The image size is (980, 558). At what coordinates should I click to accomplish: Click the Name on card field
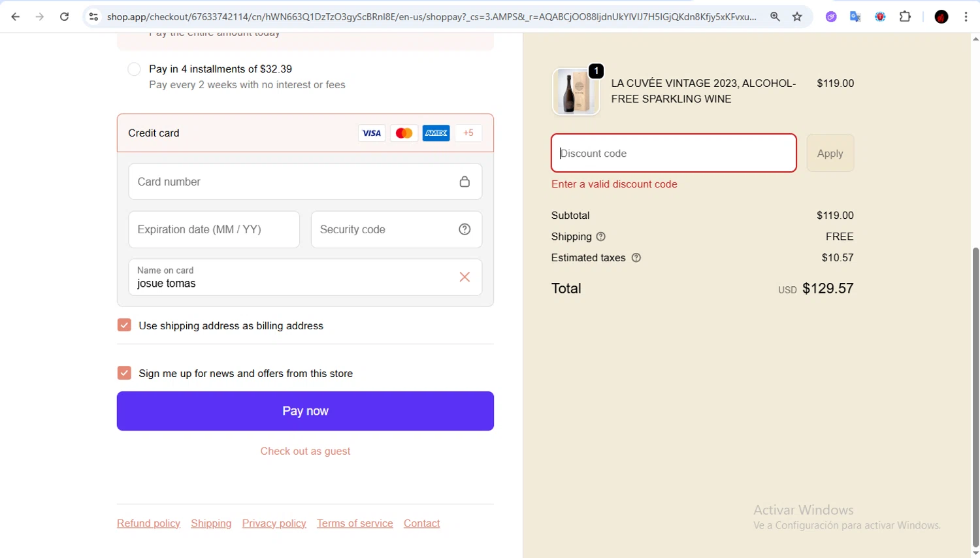[x=305, y=277]
